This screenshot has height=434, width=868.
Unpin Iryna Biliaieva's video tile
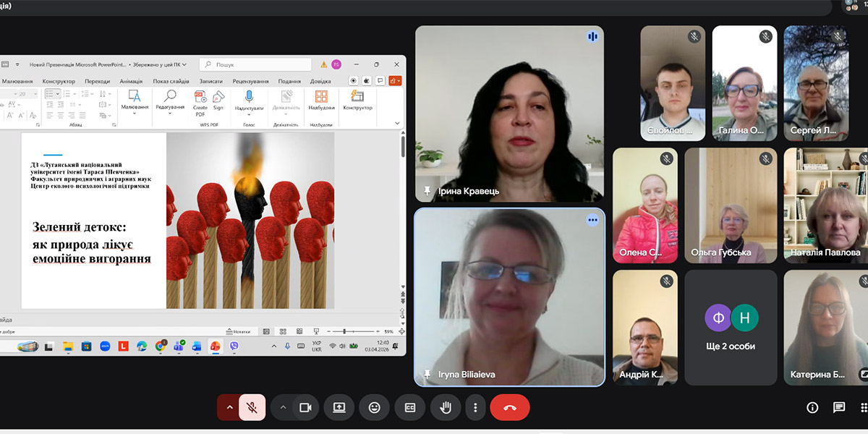pos(427,374)
